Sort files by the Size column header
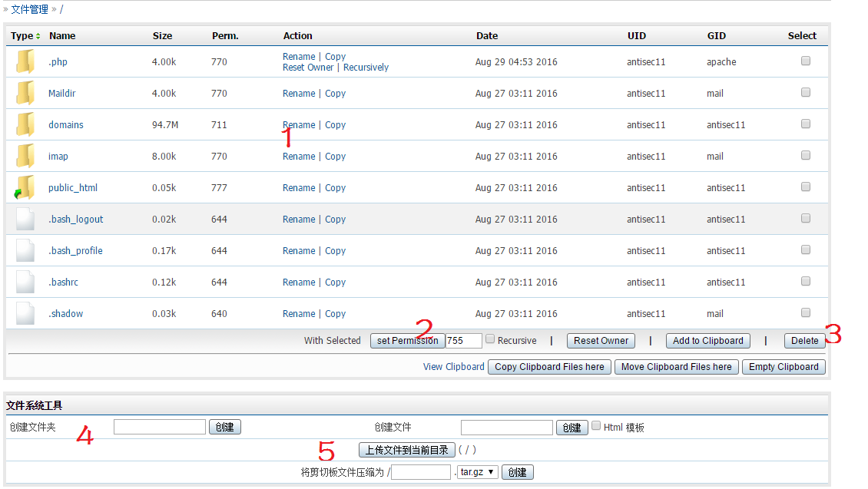 [x=162, y=36]
